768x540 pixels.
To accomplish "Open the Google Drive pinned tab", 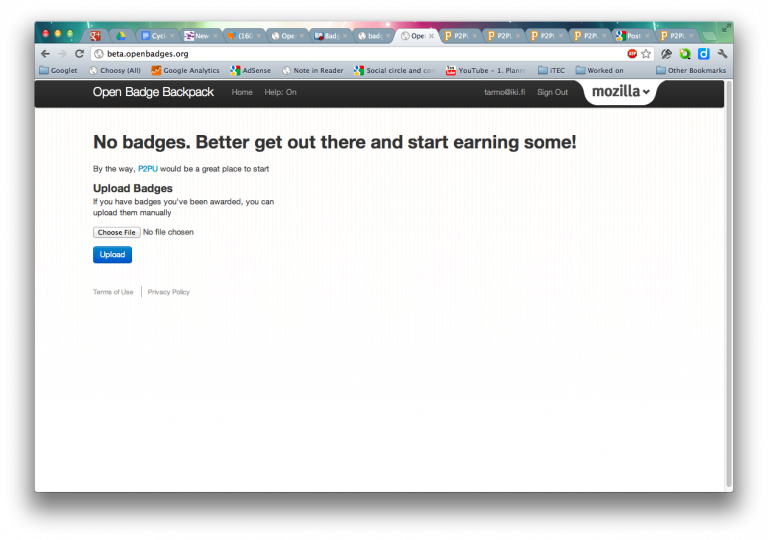I will [x=120, y=36].
